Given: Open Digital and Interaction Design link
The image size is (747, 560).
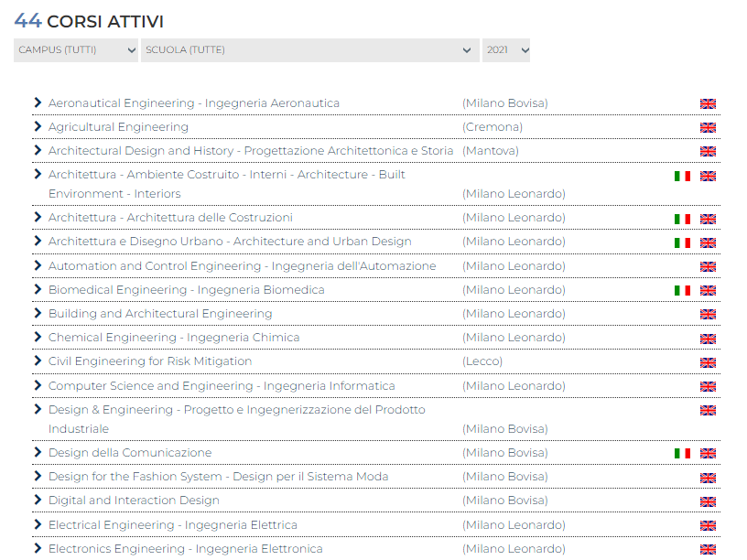Looking at the screenshot, I should point(134,501).
